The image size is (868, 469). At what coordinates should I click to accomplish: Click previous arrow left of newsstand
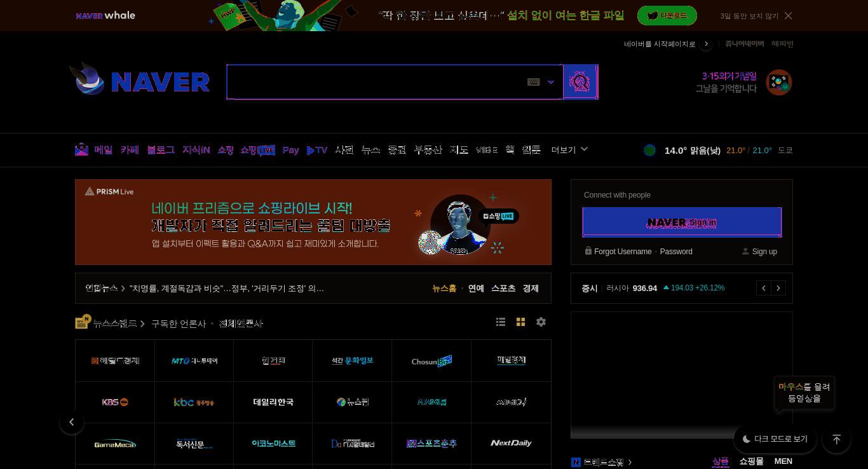tap(72, 422)
